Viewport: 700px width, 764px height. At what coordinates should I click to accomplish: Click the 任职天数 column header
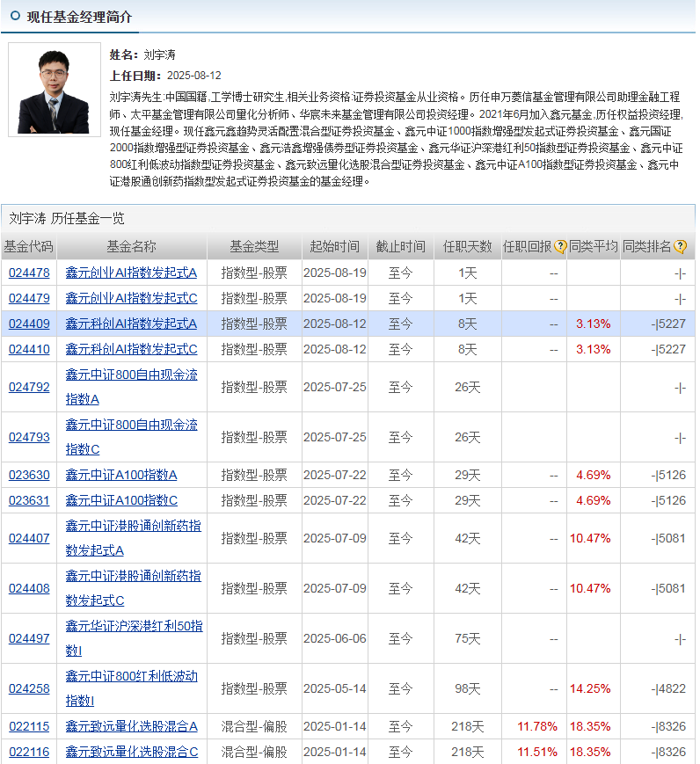point(468,246)
